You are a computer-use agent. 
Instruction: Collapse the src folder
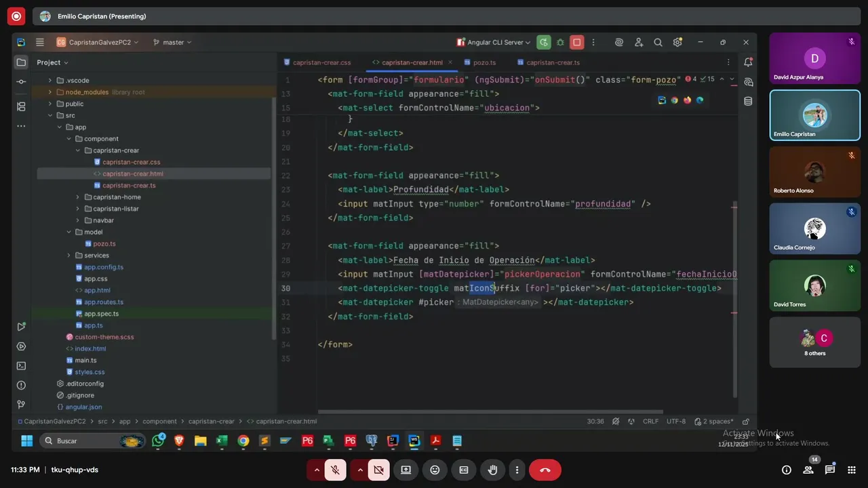point(50,115)
